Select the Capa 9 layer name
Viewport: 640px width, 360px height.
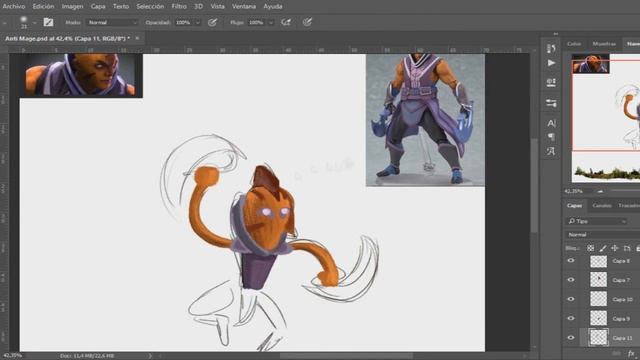[x=621, y=318]
